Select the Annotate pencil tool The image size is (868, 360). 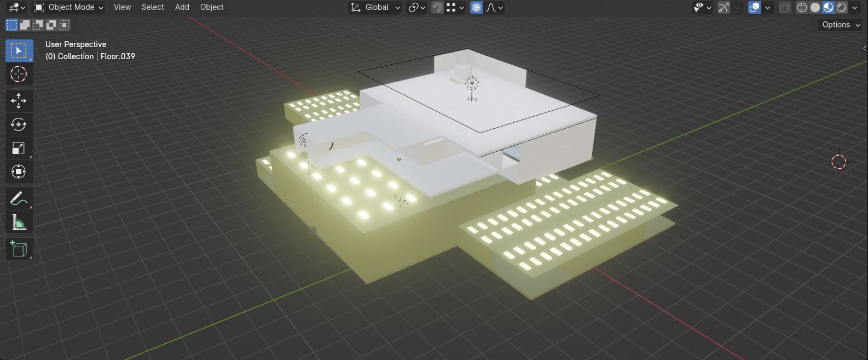[x=19, y=199]
